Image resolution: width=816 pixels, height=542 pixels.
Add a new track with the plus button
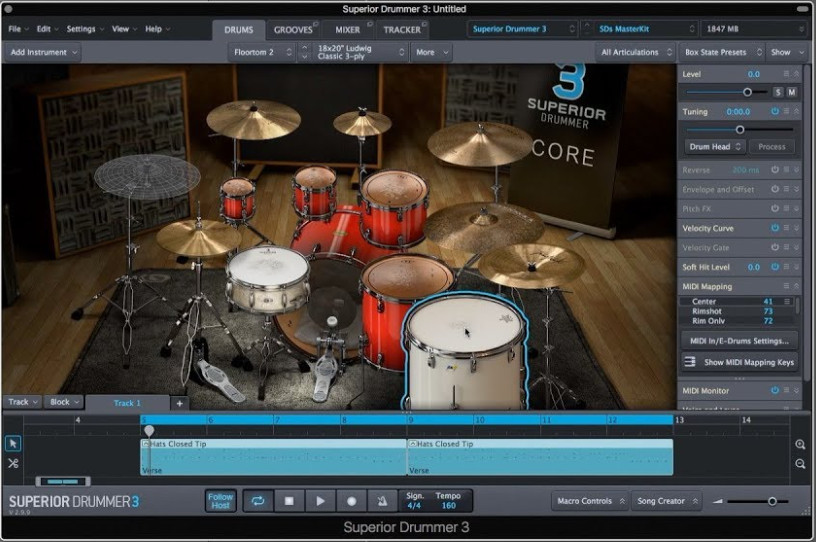[x=180, y=403]
